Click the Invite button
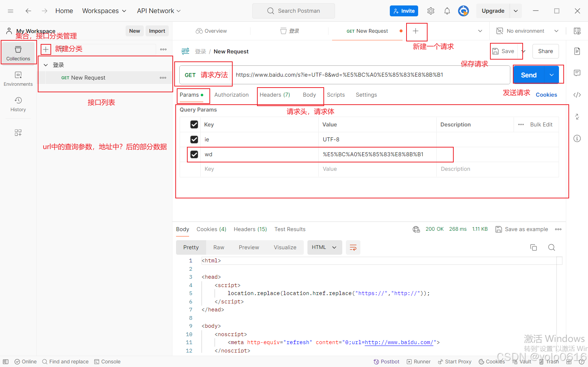This screenshot has width=588, height=367. point(404,11)
